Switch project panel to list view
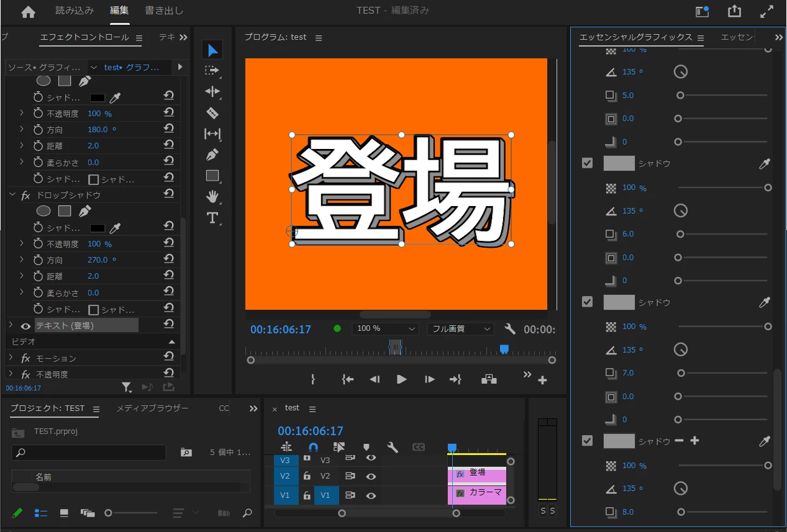 pyautogui.click(x=41, y=513)
